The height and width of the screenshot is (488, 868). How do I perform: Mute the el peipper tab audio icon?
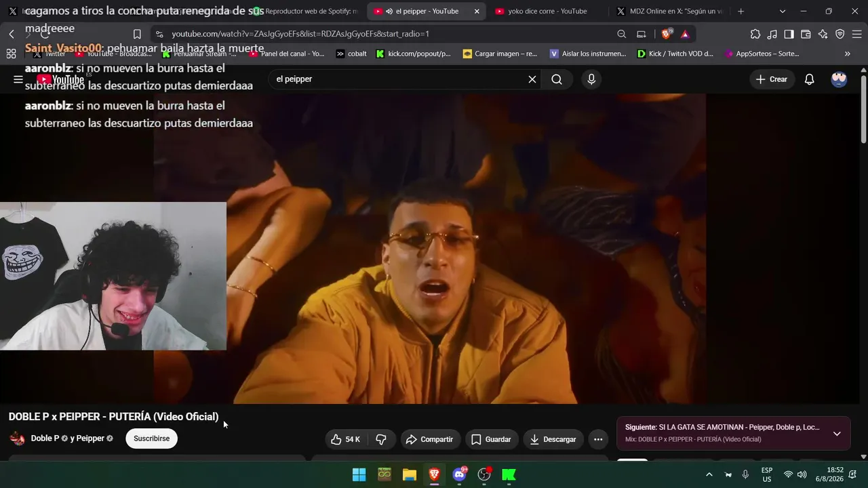point(389,12)
